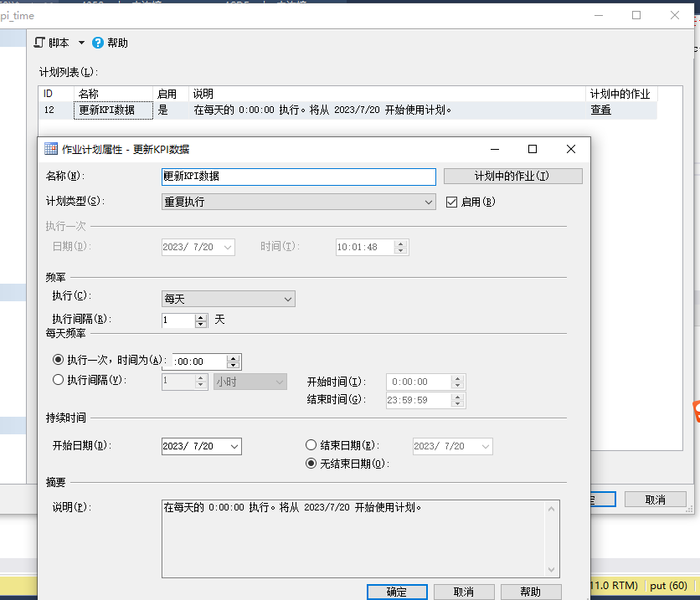Select the 无结束日期(O) radio button
The image size is (700, 600).
tap(311, 464)
